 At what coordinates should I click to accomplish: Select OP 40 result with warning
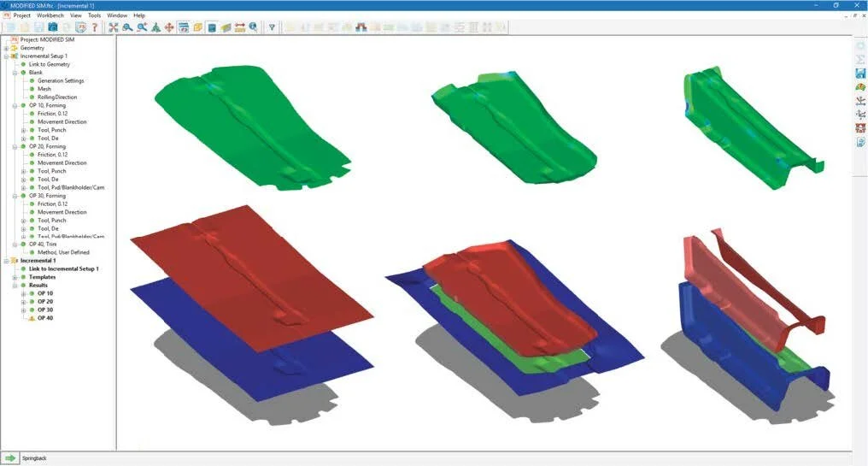(45, 318)
